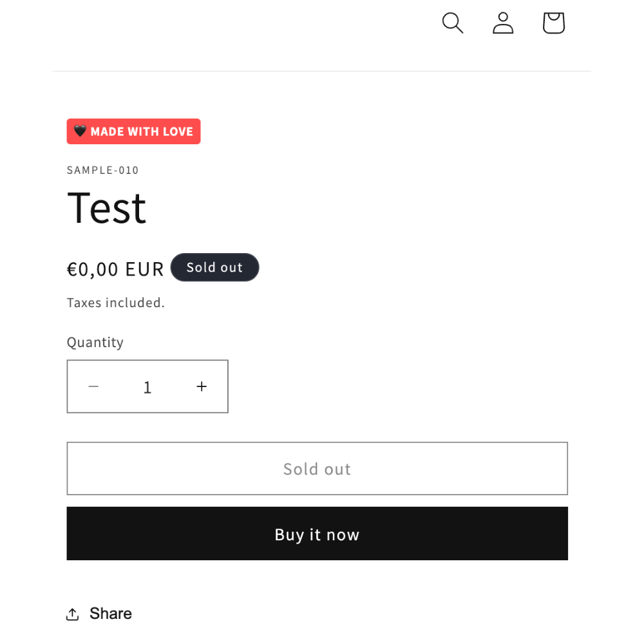This screenshot has width=644, height=644.
Task: Open the search magnifier icon
Action: pyautogui.click(x=453, y=23)
